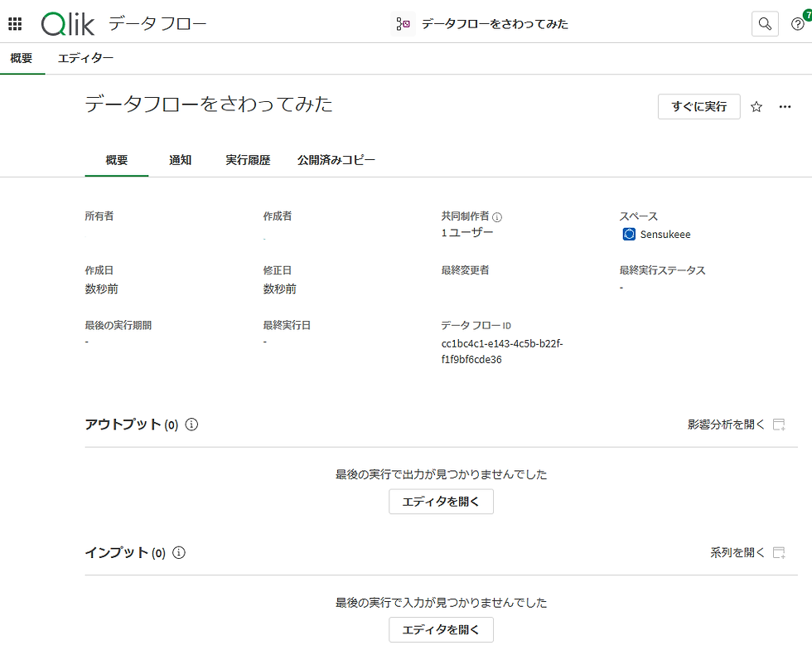
Task: Open the 公開済みコピー tab
Action: (336, 160)
